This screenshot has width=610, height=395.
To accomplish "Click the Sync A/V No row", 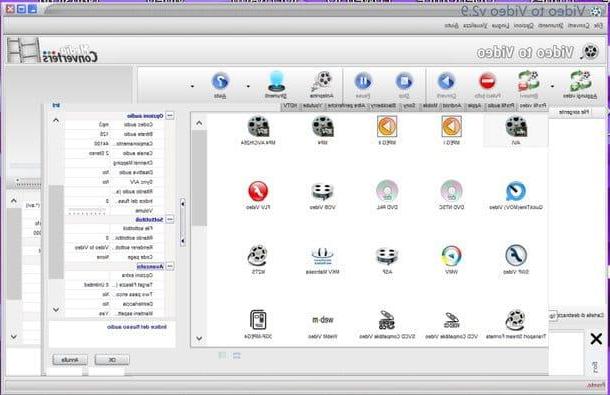I will (114, 182).
